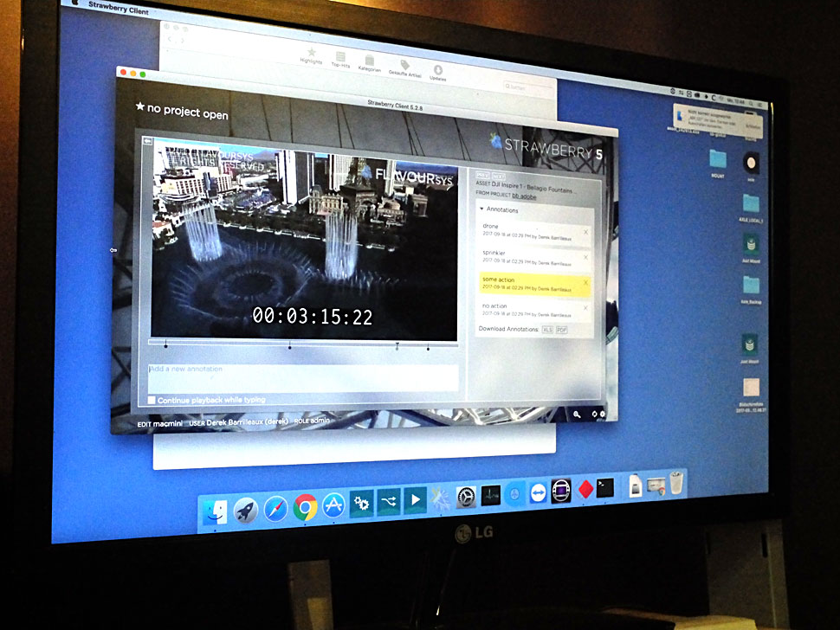Open the purple film-reel app in the Dock
Viewport: 840px width, 630px height.
pos(561,491)
